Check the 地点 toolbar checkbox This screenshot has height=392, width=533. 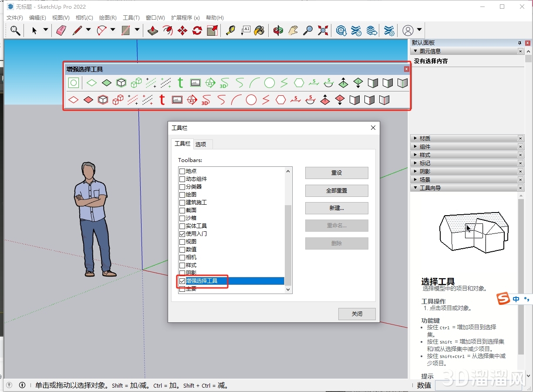(x=182, y=171)
